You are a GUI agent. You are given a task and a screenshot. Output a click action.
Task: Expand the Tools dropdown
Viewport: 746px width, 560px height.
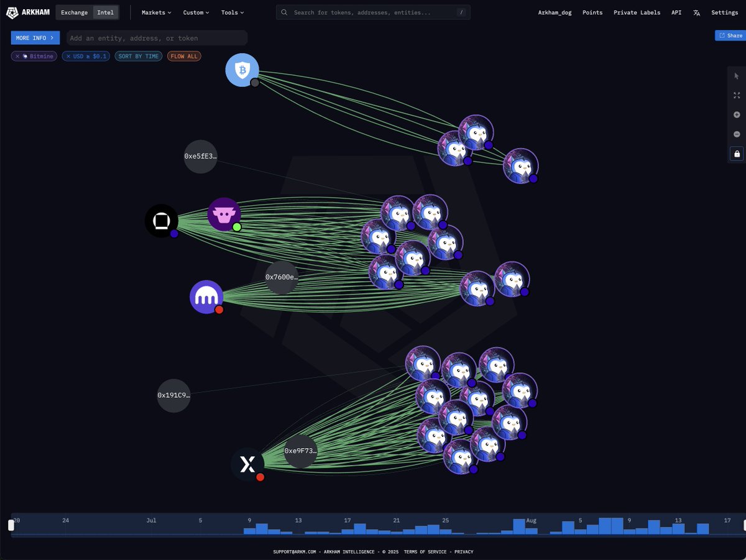pyautogui.click(x=233, y=12)
